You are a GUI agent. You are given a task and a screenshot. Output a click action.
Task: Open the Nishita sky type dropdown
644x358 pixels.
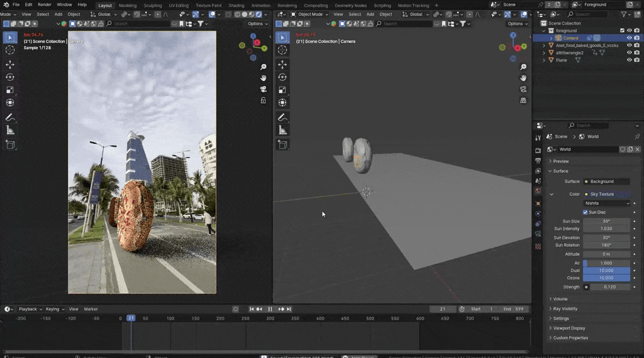point(606,203)
